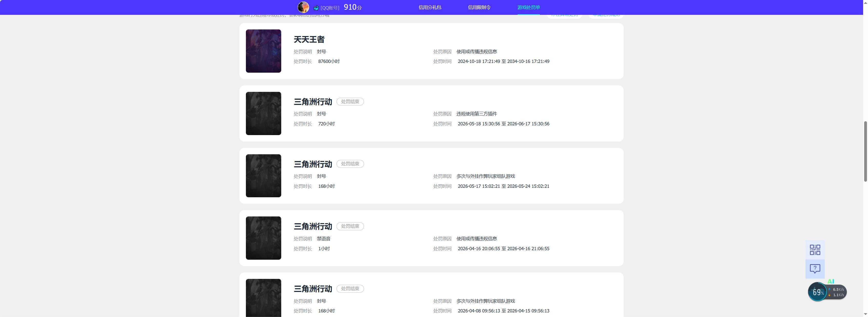This screenshot has height=317, width=868.
Task: Open thumbnail of 2026-05-17 三角洲行动 record
Action: click(x=263, y=176)
